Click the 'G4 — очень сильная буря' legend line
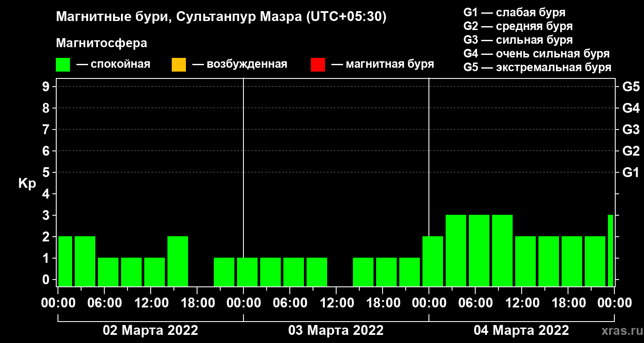The width and height of the screenshot is (644, 343). click(x=537, y=54)
